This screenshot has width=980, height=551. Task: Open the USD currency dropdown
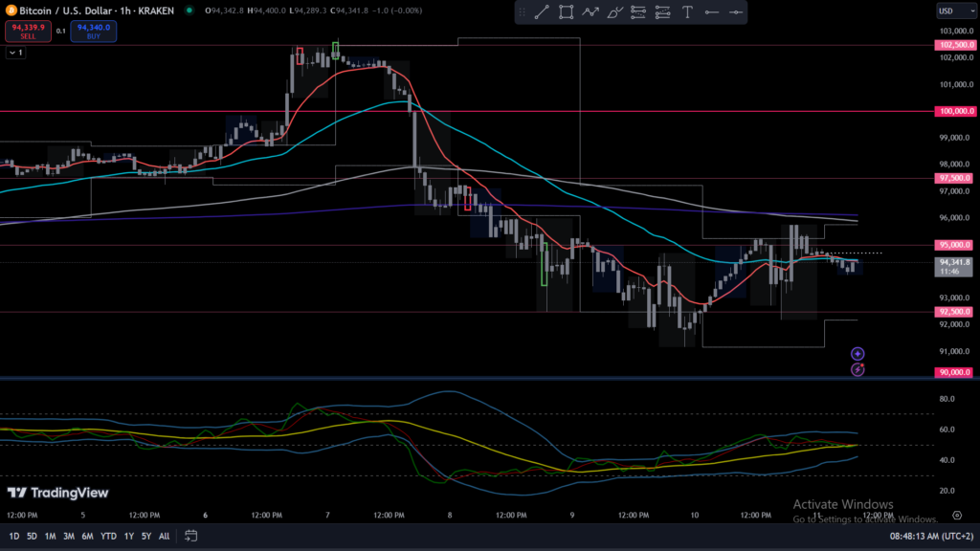click(x=949, y=11)
